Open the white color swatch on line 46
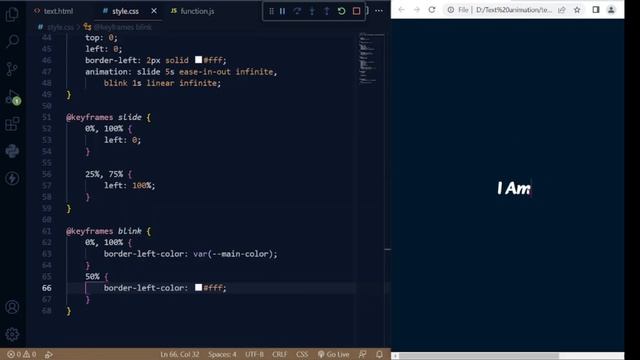640x360 pixels. 198,60
